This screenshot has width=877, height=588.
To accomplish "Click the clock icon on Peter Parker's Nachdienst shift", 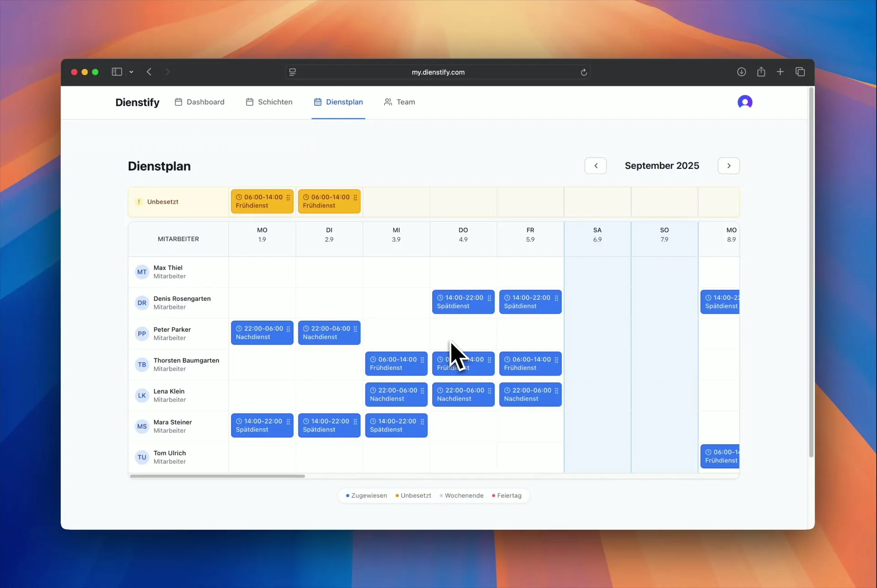I will [240, 327].
